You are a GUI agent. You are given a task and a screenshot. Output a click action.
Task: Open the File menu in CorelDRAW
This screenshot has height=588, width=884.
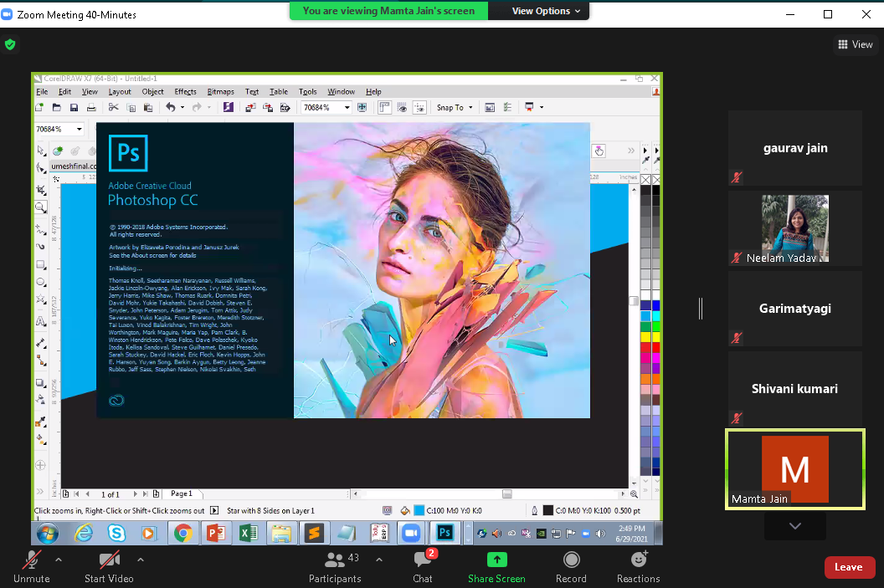click(42, 92)
